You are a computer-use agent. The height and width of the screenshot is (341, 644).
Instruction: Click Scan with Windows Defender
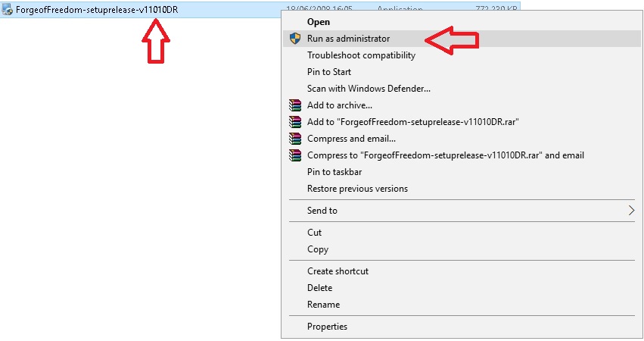[x=369, y=89]
